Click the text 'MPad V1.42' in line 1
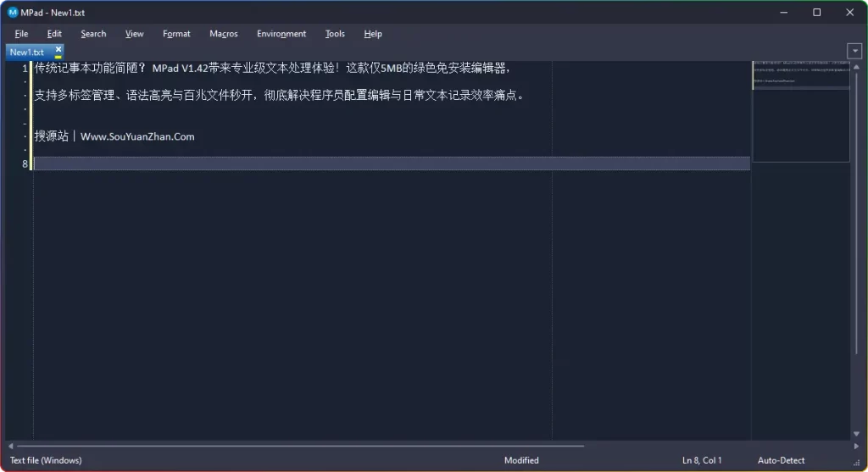The height and width of the screenshot is (472, 868). click(x=180, y=69)
